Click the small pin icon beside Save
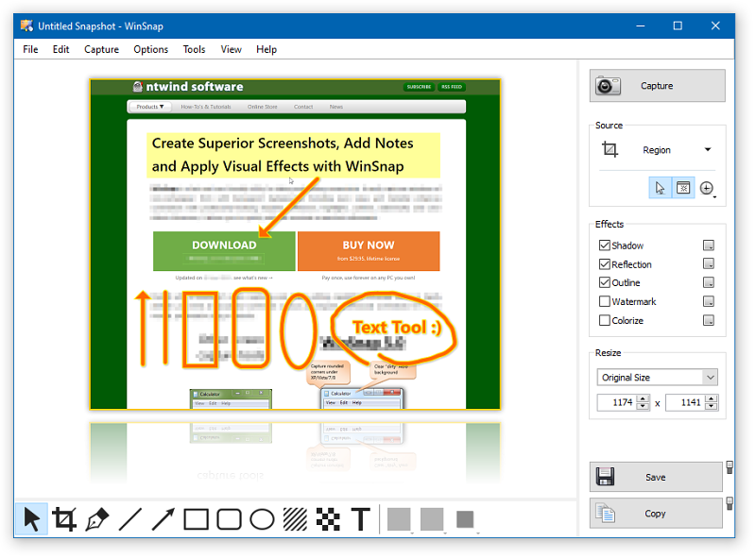Viewport: 756px width, 558px height. (730, 467)
